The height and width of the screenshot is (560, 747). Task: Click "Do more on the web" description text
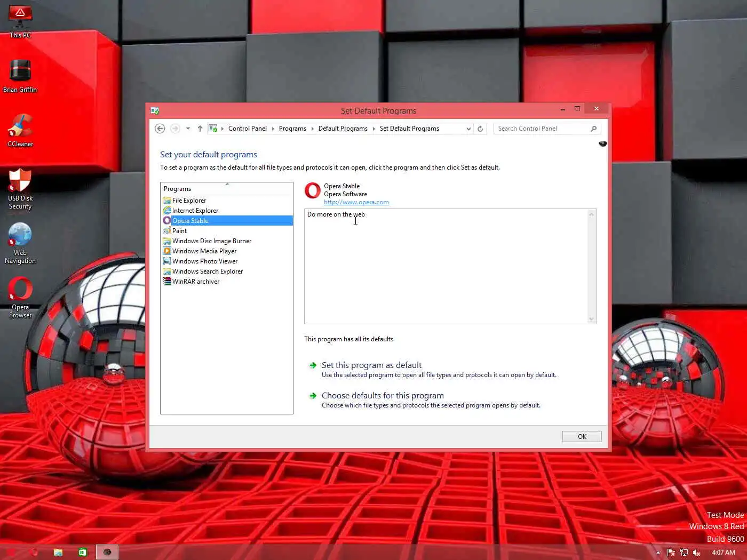click(336, 214)
